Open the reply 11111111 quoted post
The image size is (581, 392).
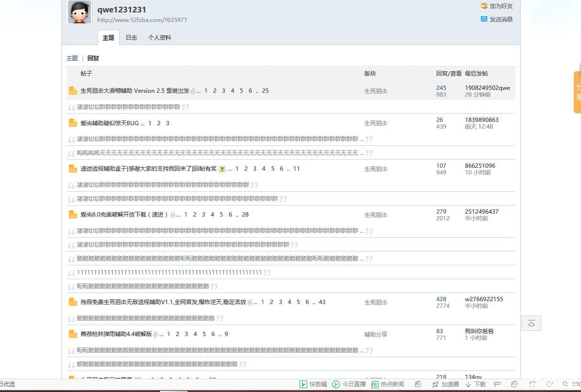point(169,272)
